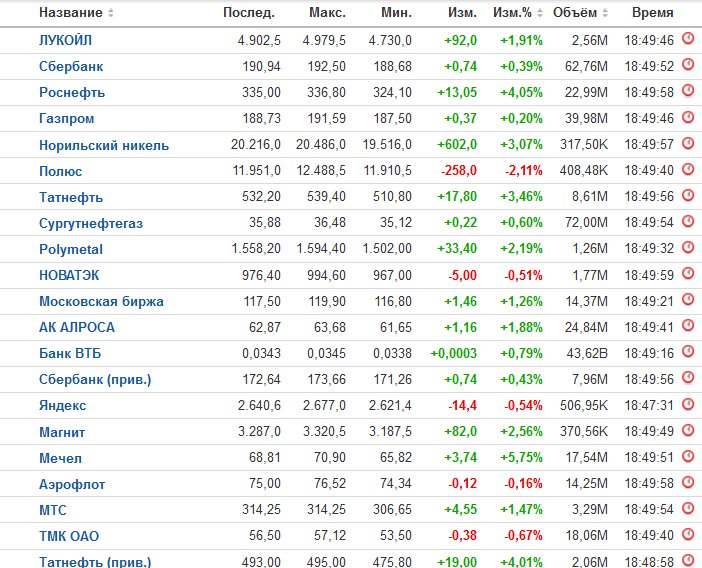Select the 4.902,5 last price of ЛУКОЙЛ

click(259, 41)
